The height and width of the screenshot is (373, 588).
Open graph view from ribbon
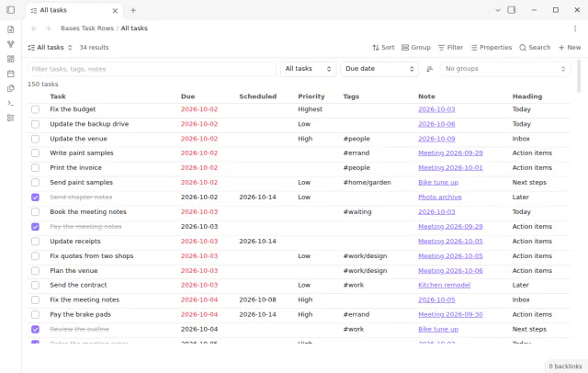(x=10, y=44)
